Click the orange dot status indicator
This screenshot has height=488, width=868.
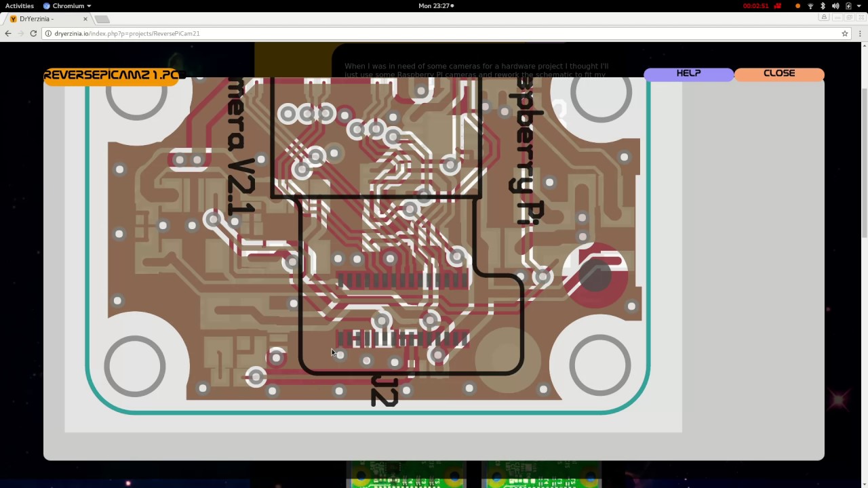[797, 5]
